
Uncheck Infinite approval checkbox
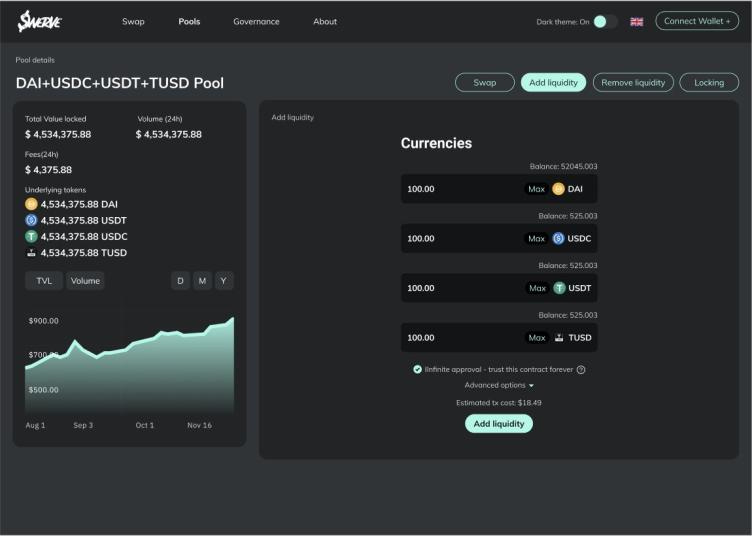coord(417,369)
